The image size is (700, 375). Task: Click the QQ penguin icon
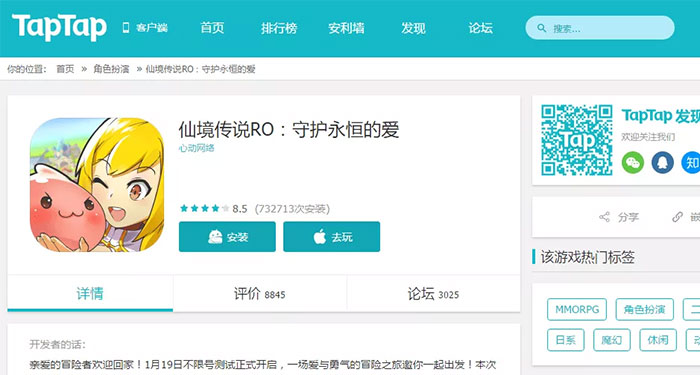coord(662,162)
